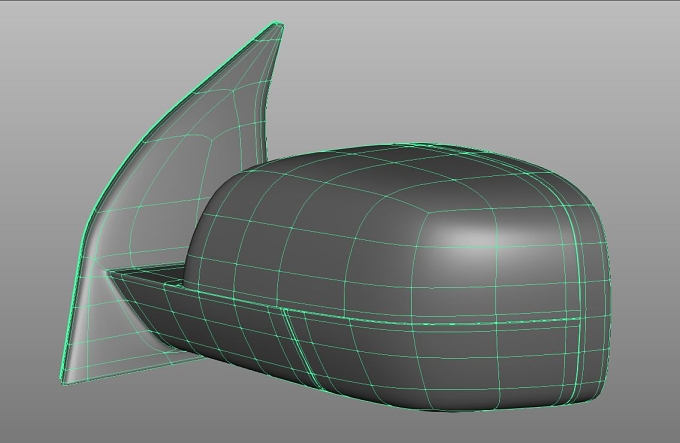Pick the pole vertex beside the housing highlight

pyautogui.click(x=428, y=212)
